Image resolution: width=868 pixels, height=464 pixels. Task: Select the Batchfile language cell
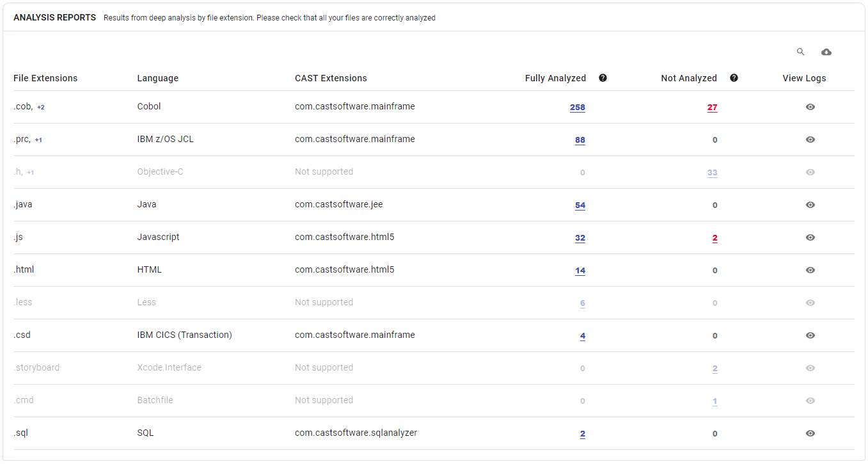(155, 400)
